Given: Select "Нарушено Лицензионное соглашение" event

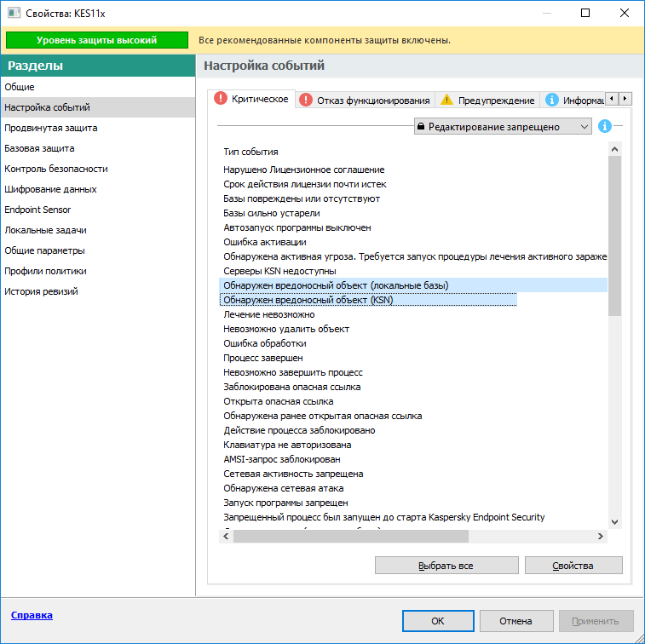Looking at the screenshot, I should click(x=413, y=170).
